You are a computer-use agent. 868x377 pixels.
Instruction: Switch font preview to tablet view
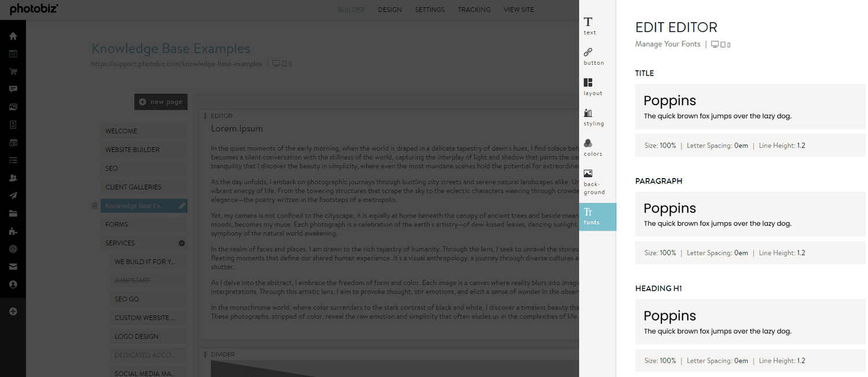pos(722,43)
